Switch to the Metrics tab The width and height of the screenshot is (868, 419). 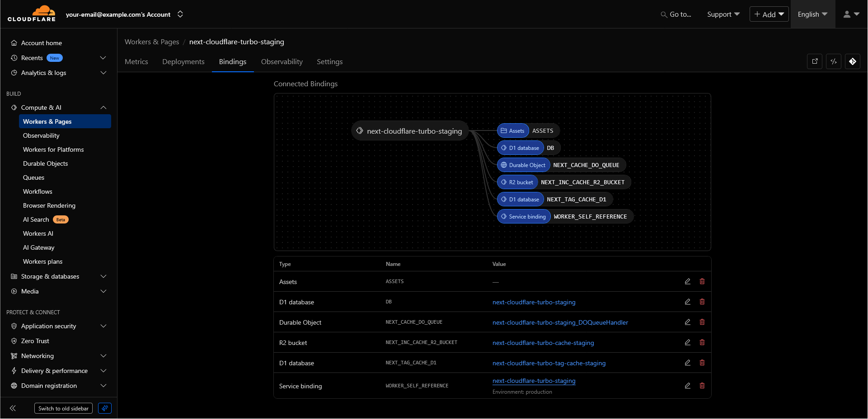click(x=136, y=62)
